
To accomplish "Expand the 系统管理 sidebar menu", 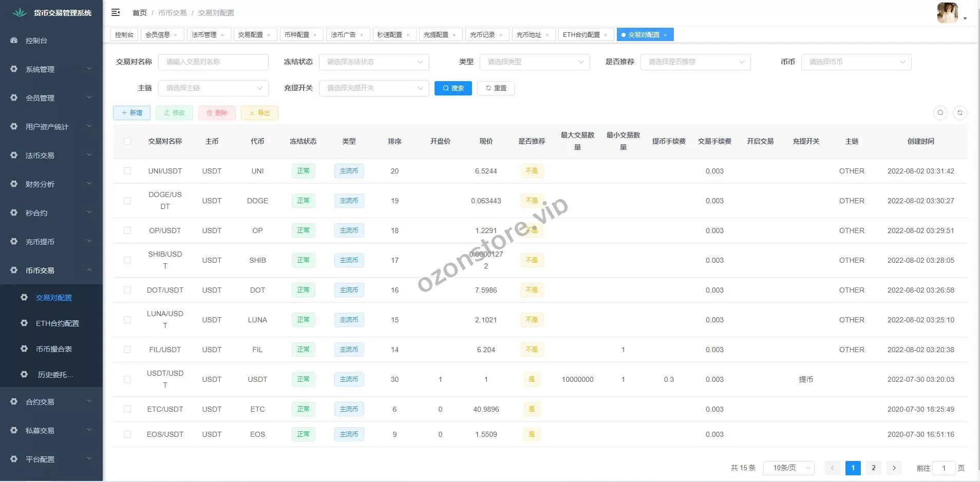I will coord(51,69).
